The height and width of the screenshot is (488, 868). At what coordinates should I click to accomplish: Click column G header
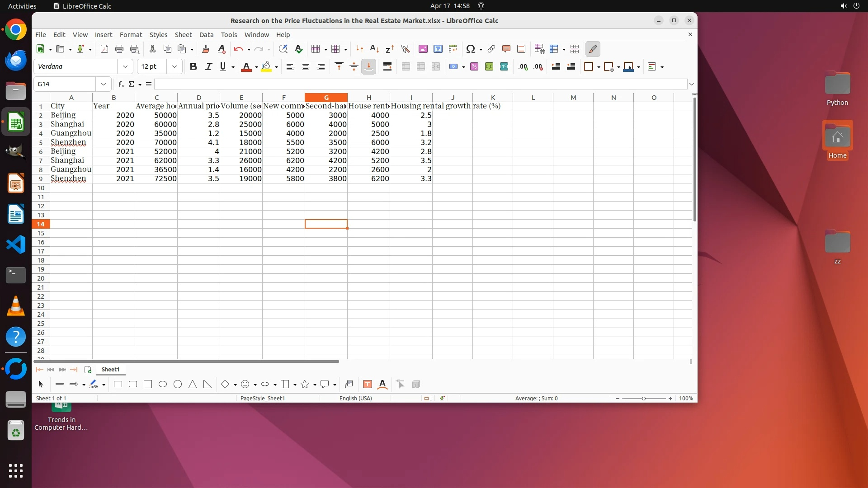(x=326, y=98)
